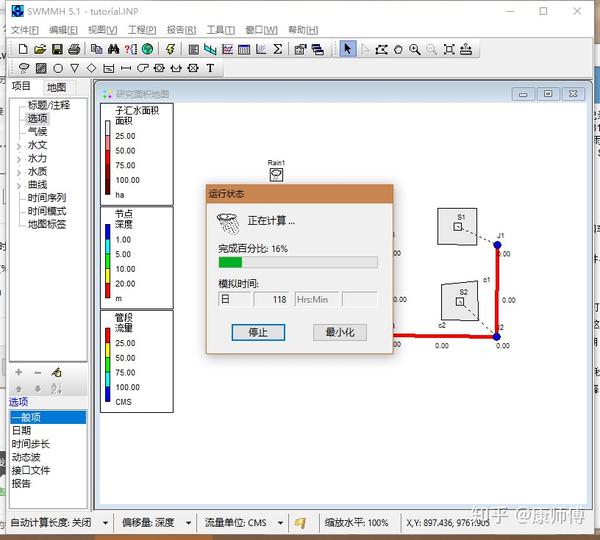
Task: Add a conduit link icon
Action: 126,68
